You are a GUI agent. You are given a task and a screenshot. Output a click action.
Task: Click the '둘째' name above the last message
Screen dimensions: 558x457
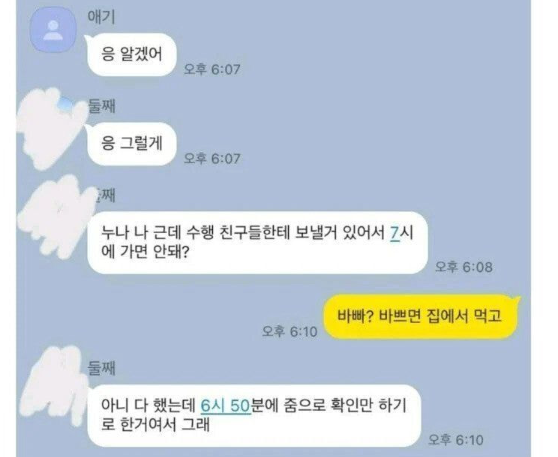102,368
